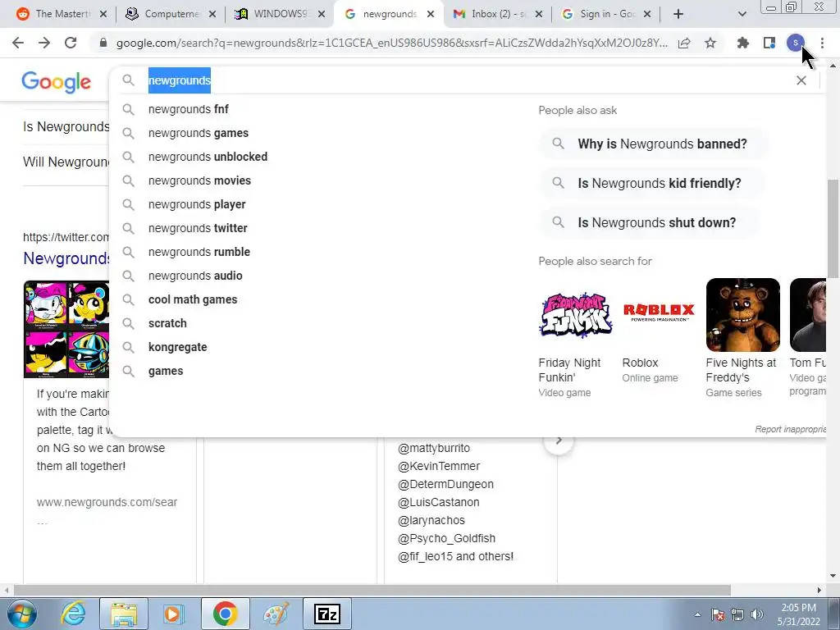
Task: Close the WINDOWS9 tab
Action: 322,14
